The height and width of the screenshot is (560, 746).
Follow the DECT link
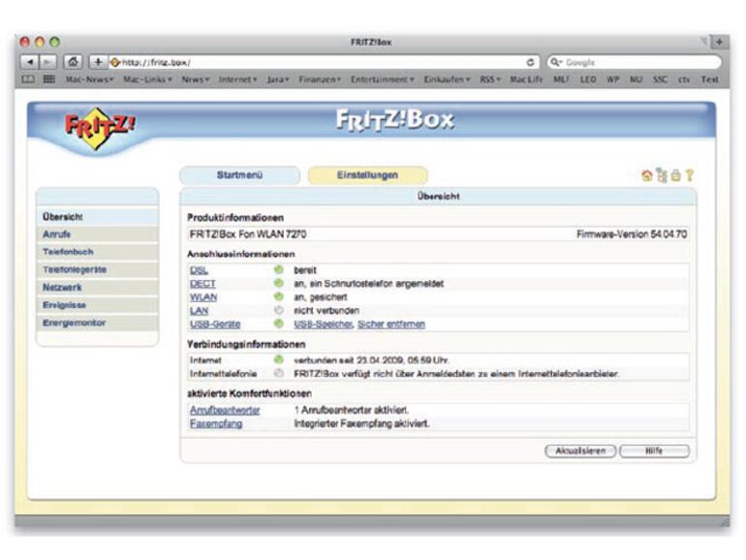(202, 284)
